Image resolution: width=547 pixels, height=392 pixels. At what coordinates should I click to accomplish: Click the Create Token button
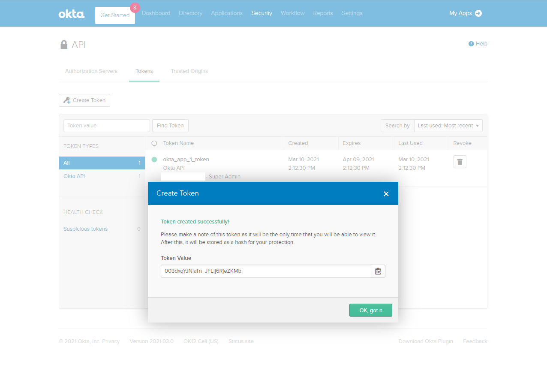84,100
